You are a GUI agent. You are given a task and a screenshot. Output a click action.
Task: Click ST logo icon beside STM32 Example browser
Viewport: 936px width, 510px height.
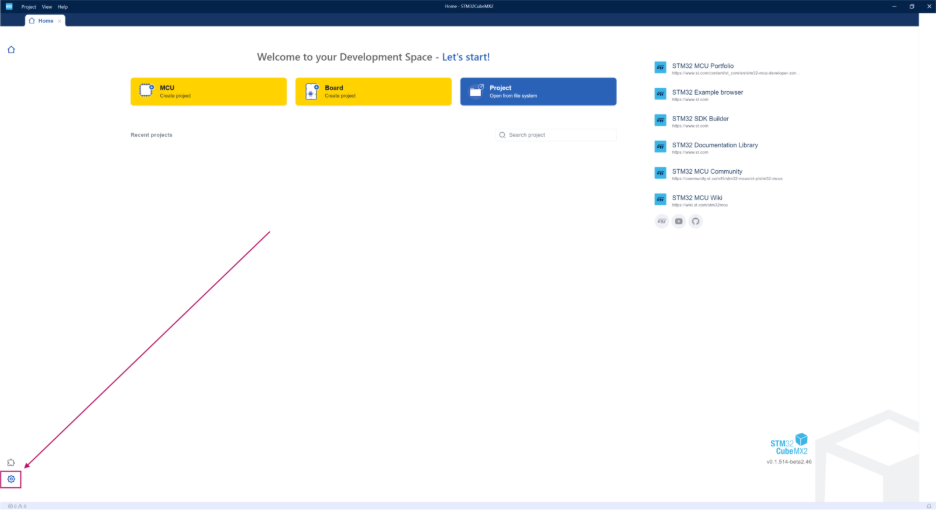point(660,94)
